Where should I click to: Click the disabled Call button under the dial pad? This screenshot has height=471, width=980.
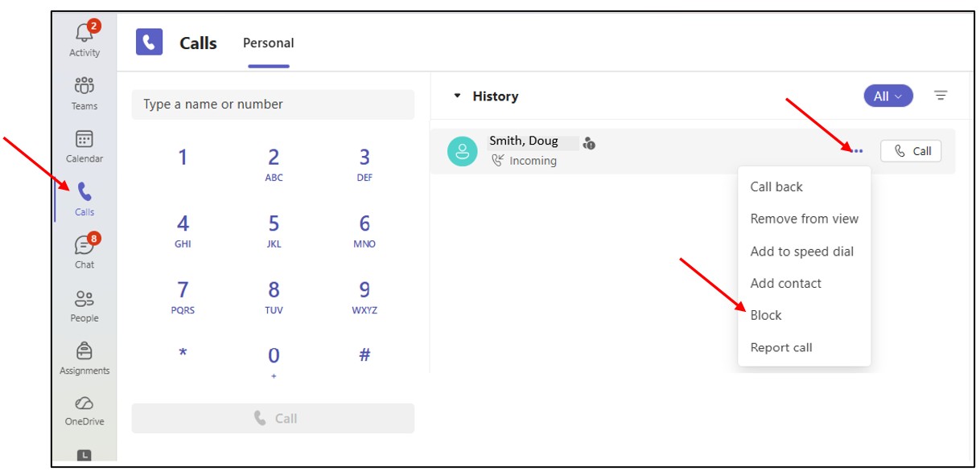pyautogui.click(x=273, y=418)
